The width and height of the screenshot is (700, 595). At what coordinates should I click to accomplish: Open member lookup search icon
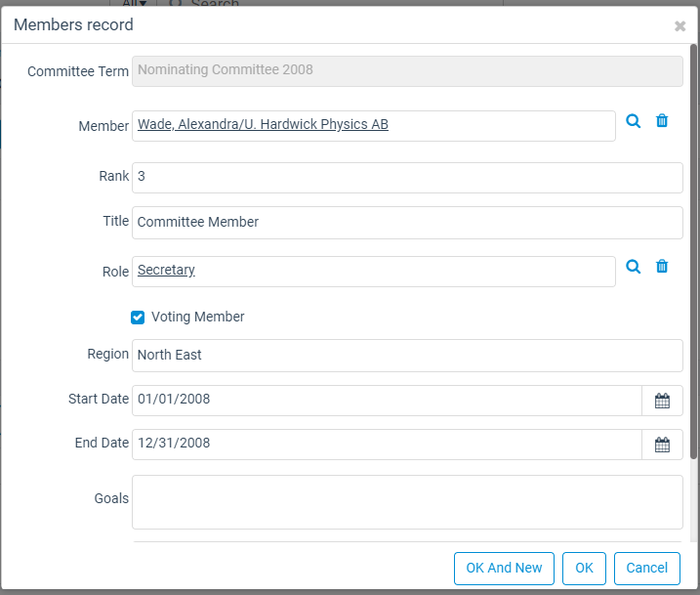633,121
